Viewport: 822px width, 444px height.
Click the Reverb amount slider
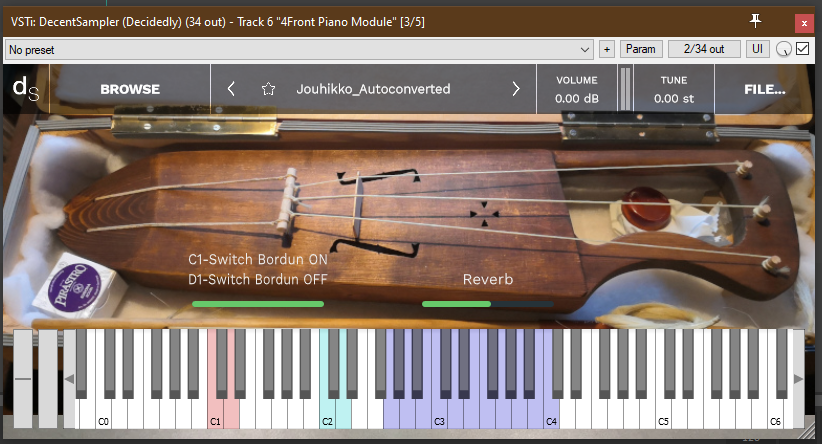[x=487, y=303]
